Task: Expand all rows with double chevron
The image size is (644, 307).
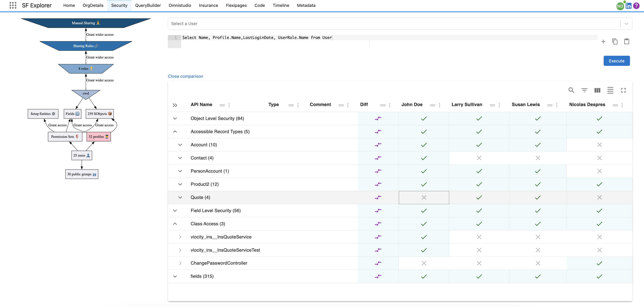Action: tap(175, 105)
